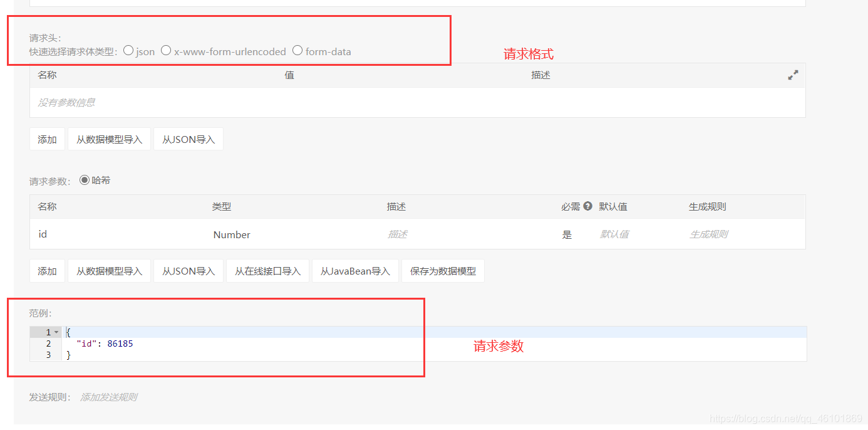Click 添加 button under request headers

pyautogui.click(x=47, y=139)
